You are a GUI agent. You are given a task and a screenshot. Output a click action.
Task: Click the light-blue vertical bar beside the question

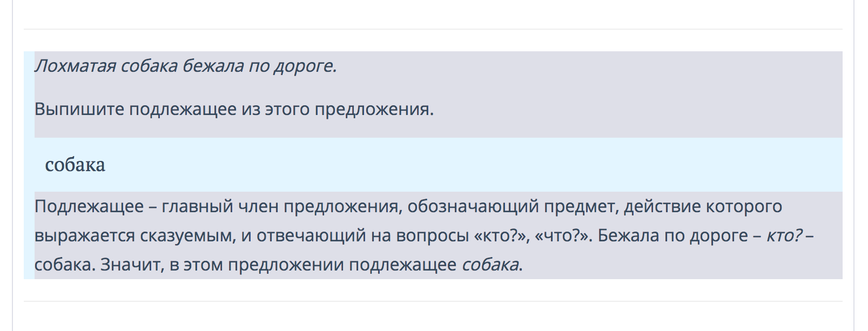(29, 165)
